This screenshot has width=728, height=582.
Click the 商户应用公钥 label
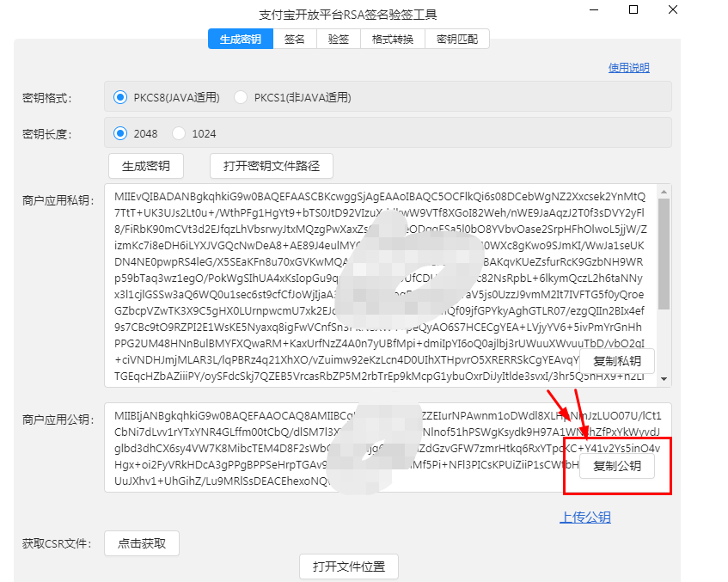point(58,420)
